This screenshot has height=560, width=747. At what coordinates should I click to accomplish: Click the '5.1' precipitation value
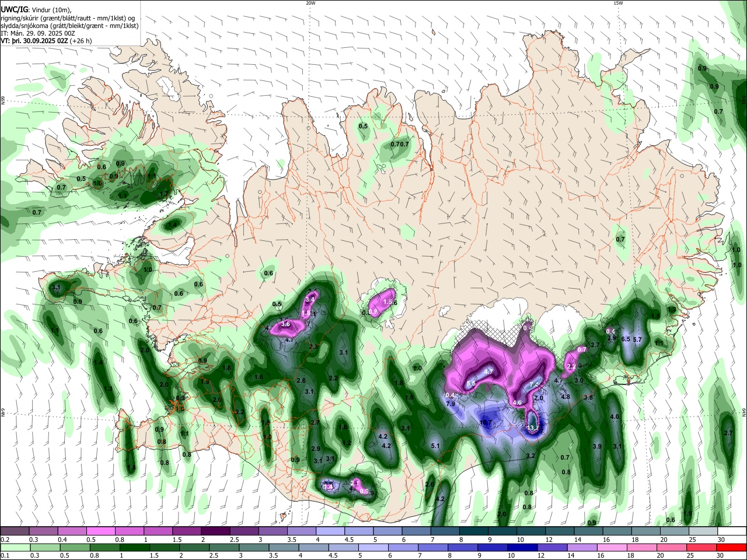click(x=435, y=446)
